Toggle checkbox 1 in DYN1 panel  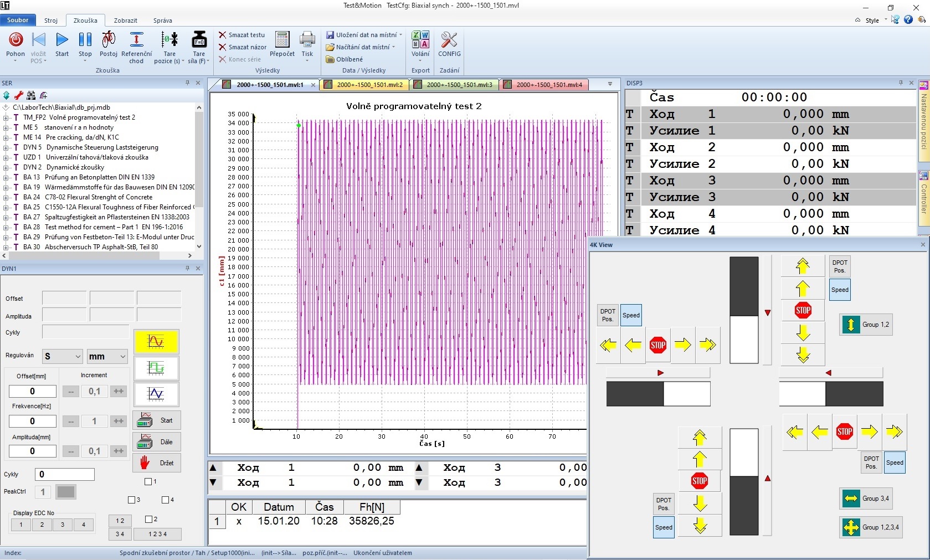(x=148, y=482)
